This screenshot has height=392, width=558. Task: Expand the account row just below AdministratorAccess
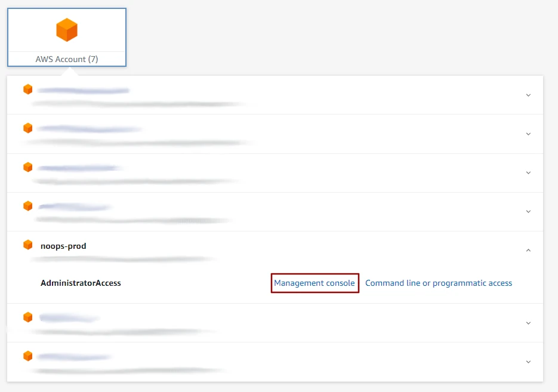tap(529, 323)
